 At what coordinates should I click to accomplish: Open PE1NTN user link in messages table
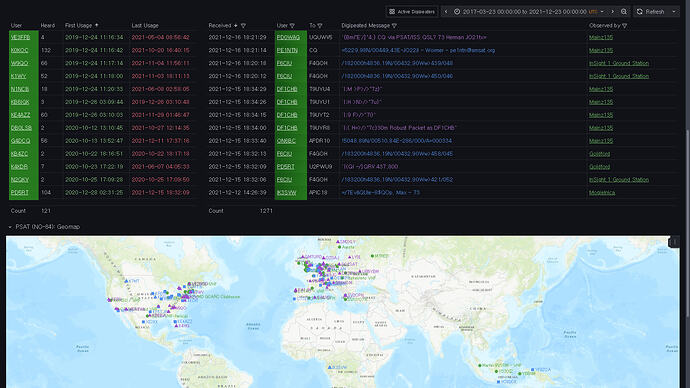click(x=287, y=50)
